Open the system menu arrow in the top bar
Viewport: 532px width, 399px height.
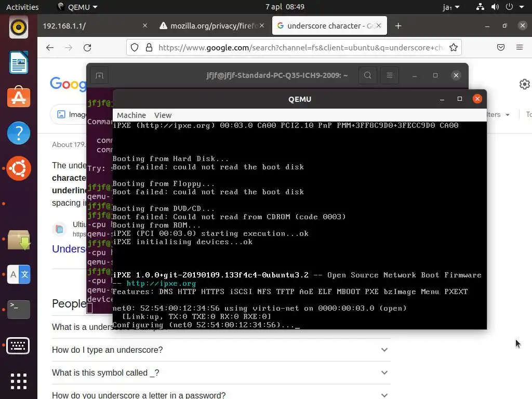[522, 7]
